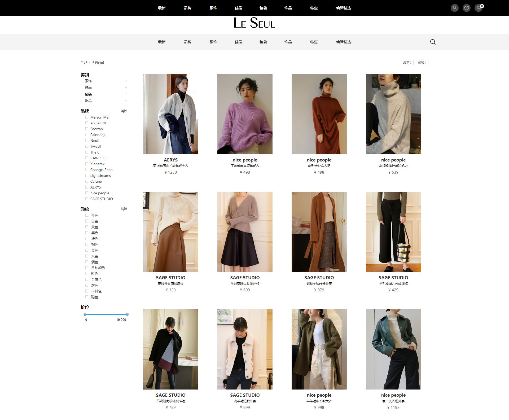Click the search magnifier icon
Screen dimensions: 509x420
(433, 42)
